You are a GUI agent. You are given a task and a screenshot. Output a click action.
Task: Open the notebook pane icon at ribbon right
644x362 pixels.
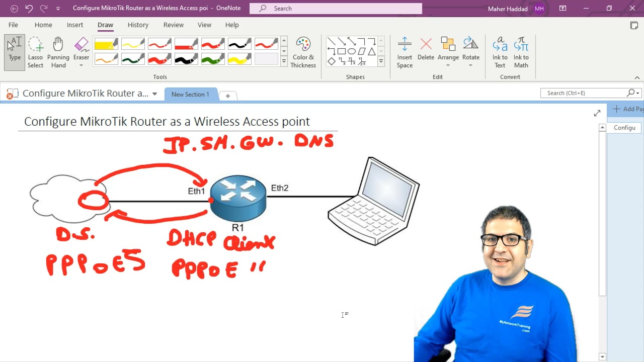634,25
